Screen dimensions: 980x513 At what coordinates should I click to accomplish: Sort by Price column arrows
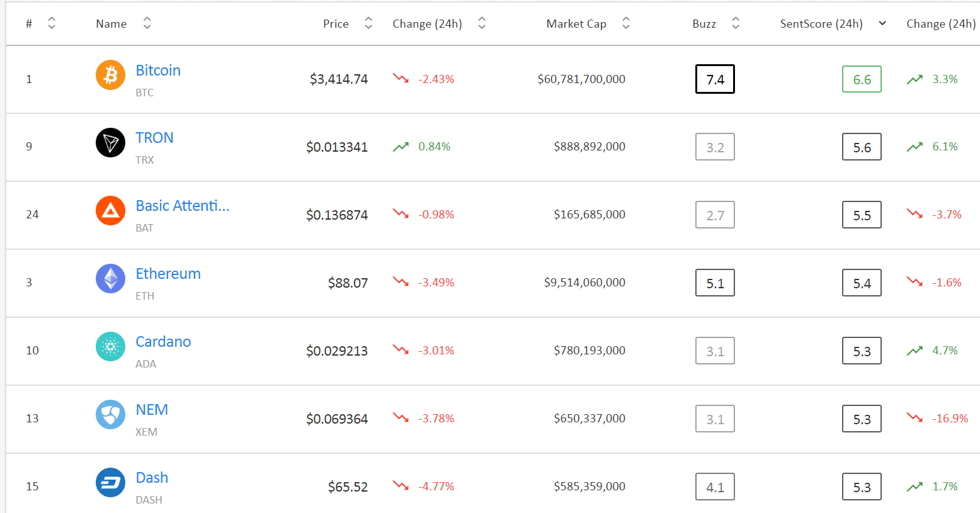(x=368, y=23)
